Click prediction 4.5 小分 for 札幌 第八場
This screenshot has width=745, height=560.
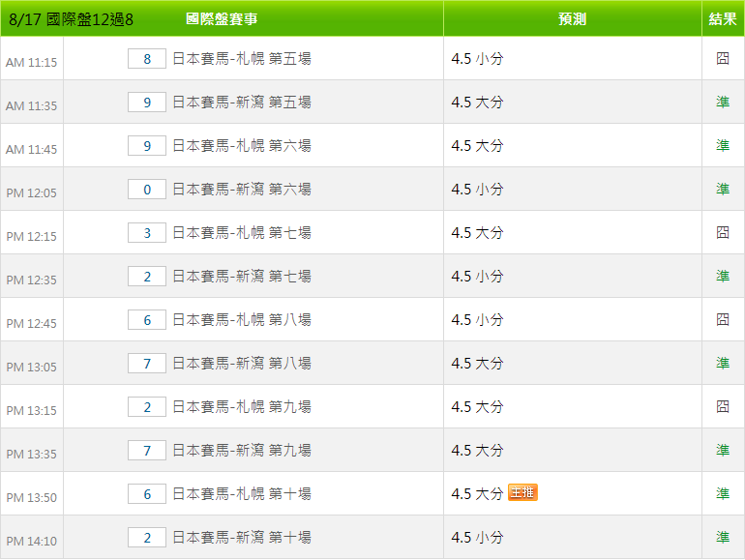coord(478,320)
